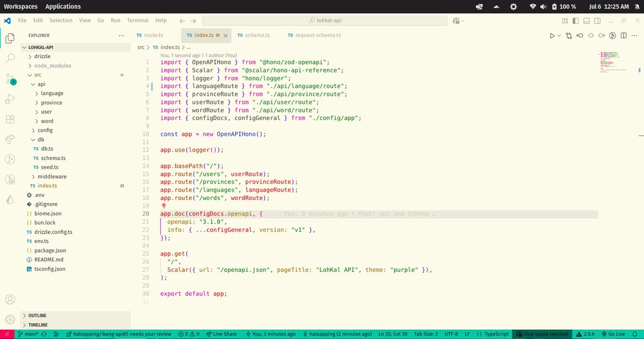644x339 pixels.
Task: Show errors and warnings count in status bar
Action: pyautogui.click(x=189, y=334)
